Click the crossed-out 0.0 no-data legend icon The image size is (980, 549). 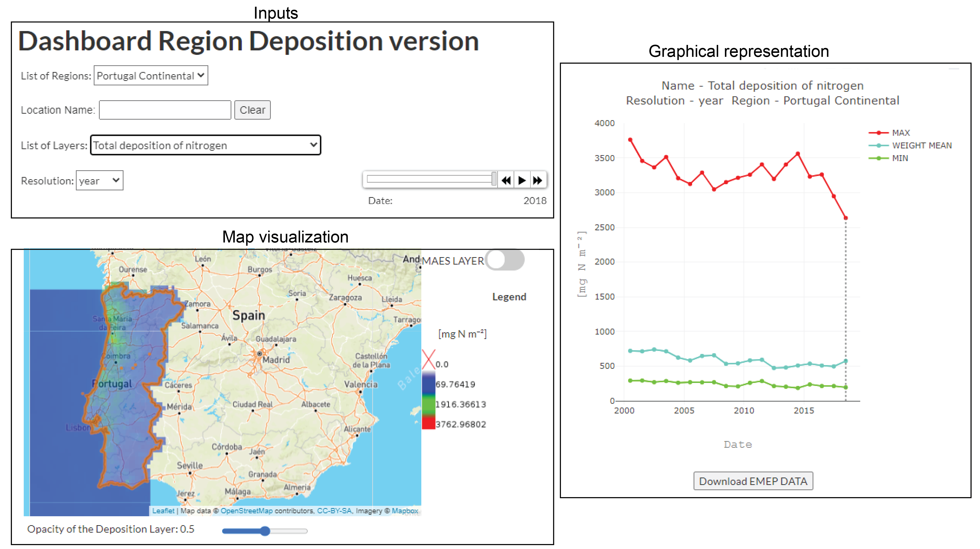click(428, 359)
